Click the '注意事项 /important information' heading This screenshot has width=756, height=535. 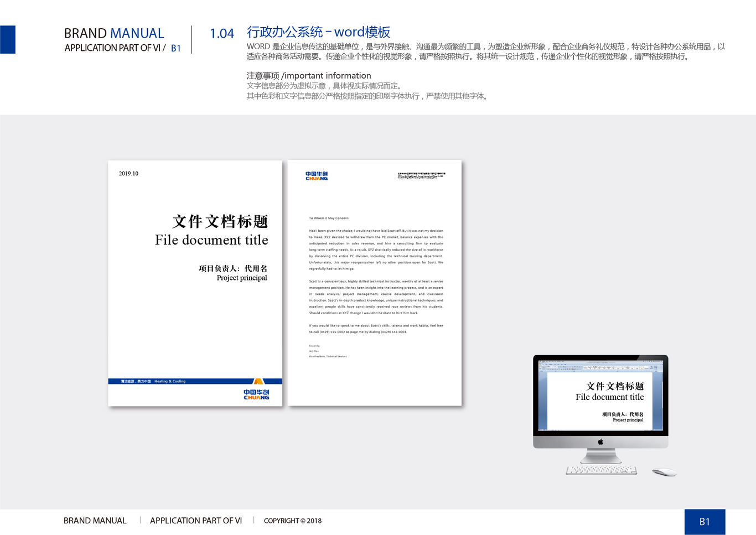pyautogui.click(x=309, y=75)
